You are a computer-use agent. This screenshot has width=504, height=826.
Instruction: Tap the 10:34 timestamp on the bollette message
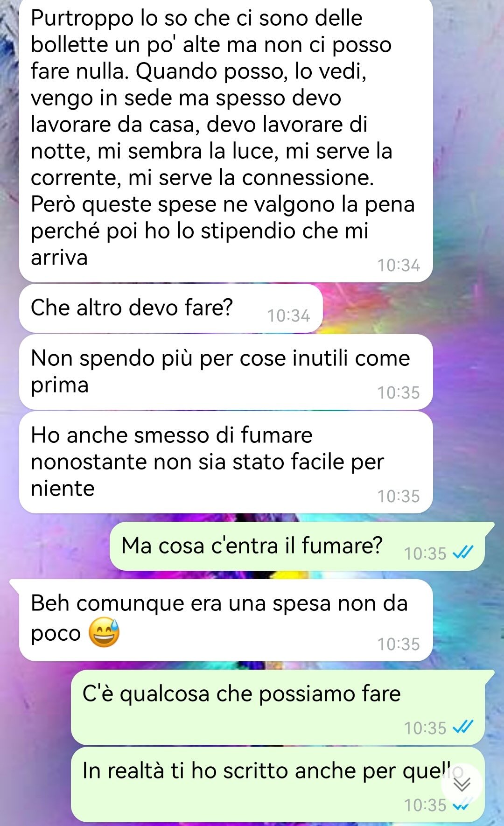(x=399, y=266)
